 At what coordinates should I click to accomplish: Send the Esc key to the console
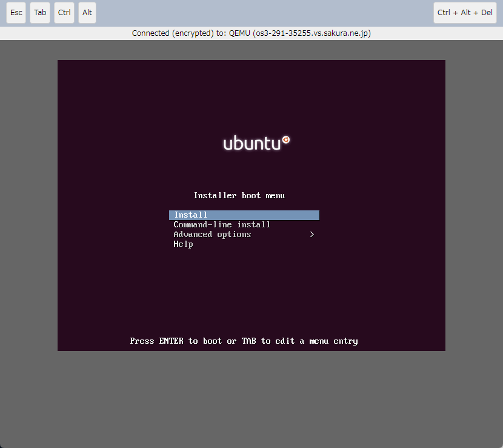point(16,13)
